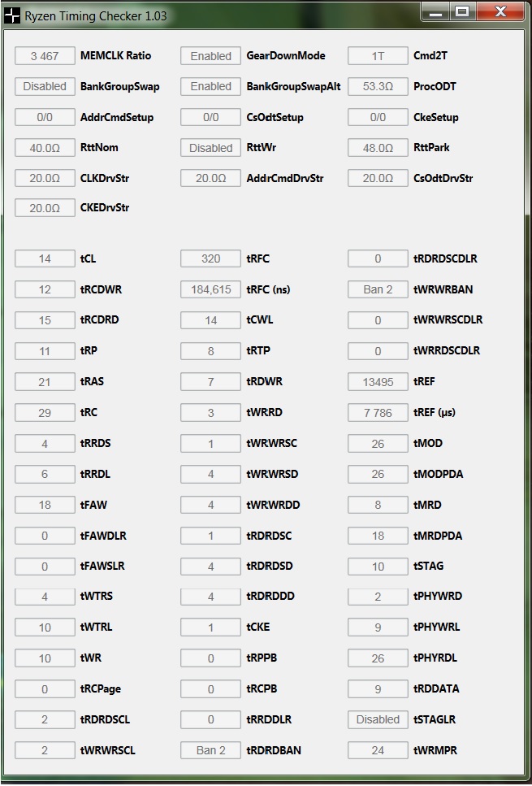
Task: Select the tRDWR value field
Action: [x=211, y=382]
